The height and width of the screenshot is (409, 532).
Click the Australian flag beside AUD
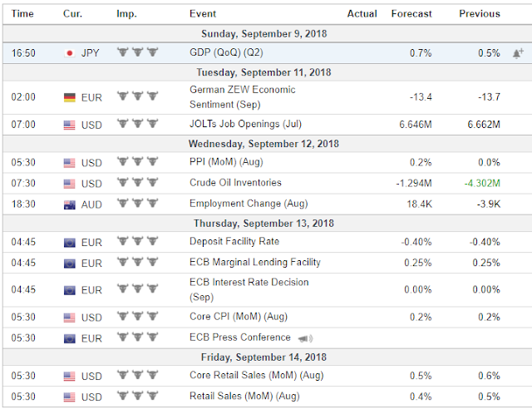pyautogui.click(x=70, y=204)
